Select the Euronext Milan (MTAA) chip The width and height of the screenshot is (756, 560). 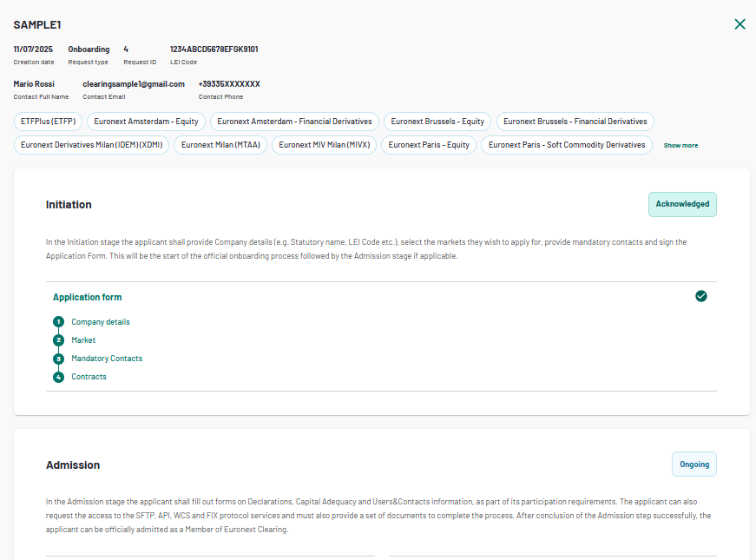220,145
